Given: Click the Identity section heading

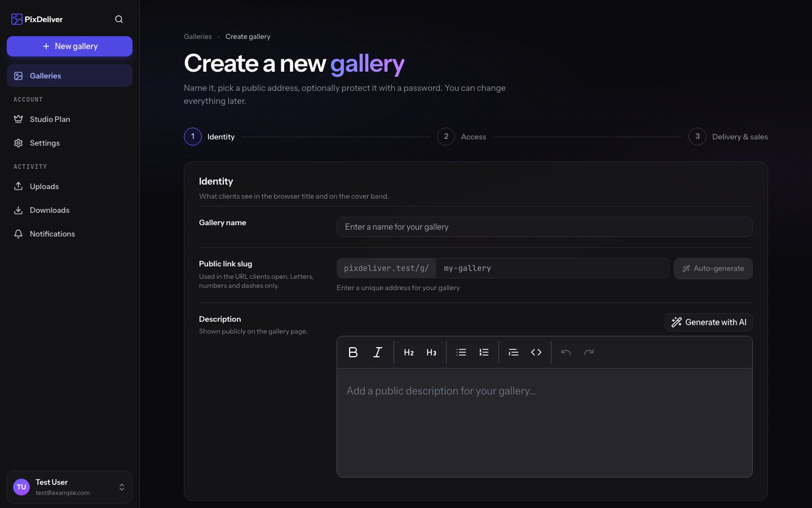Looking at the screenshot, I should point(216,181).
